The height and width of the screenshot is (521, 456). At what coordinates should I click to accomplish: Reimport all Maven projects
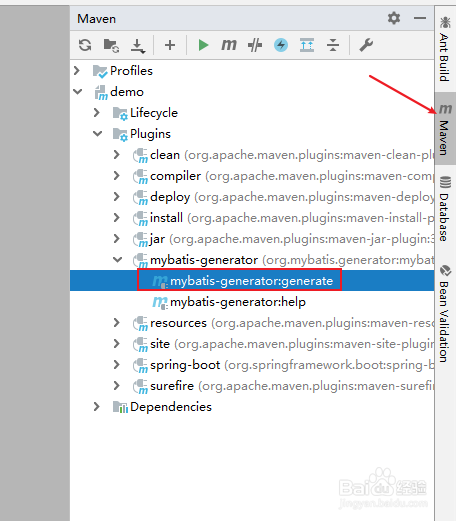pos(85,45)
